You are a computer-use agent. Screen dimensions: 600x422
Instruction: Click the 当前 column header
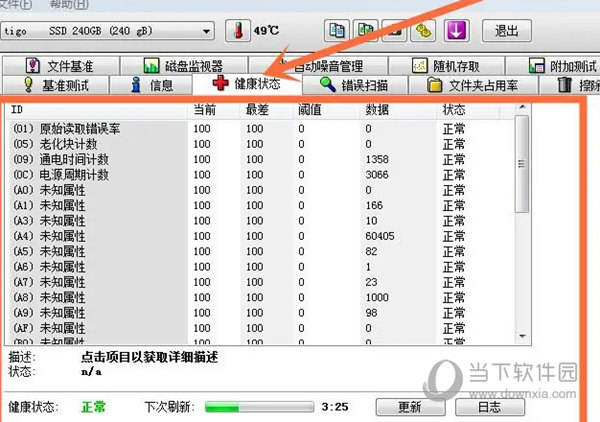point(214,110)
